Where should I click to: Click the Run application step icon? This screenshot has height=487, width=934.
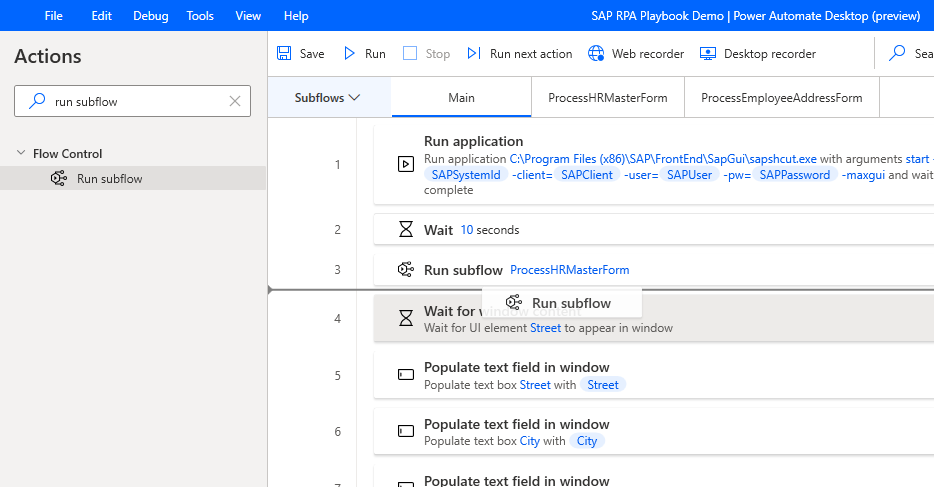pos(406,164)
